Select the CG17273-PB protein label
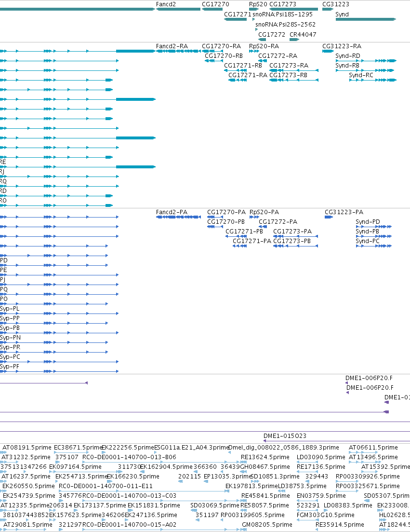Image resolution: width=410 pixels, height=532 pixels. coord(292,241)
